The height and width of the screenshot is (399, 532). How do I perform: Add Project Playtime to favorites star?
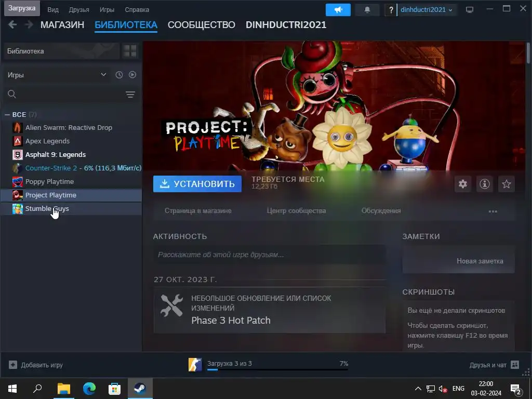click(506, 184)
